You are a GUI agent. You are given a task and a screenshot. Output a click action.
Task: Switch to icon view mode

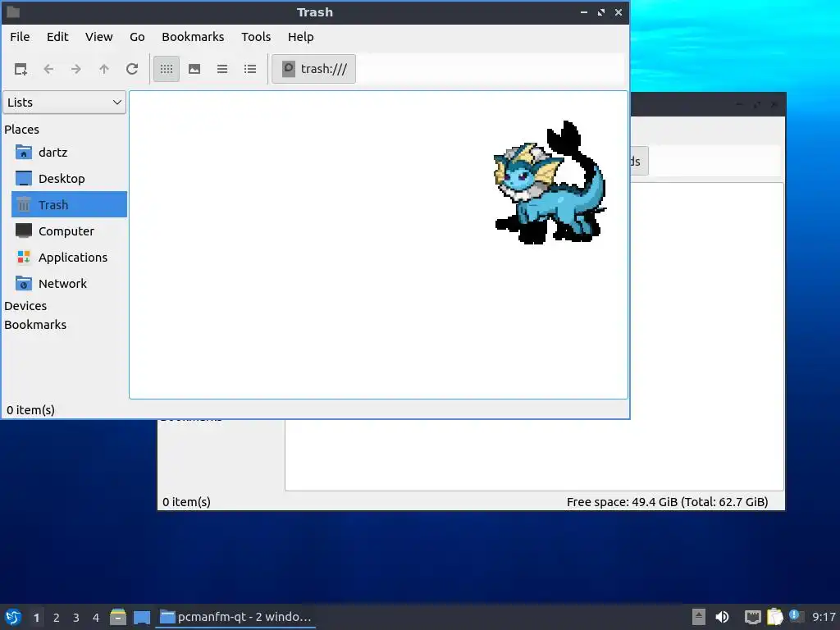tap(167, 69)
